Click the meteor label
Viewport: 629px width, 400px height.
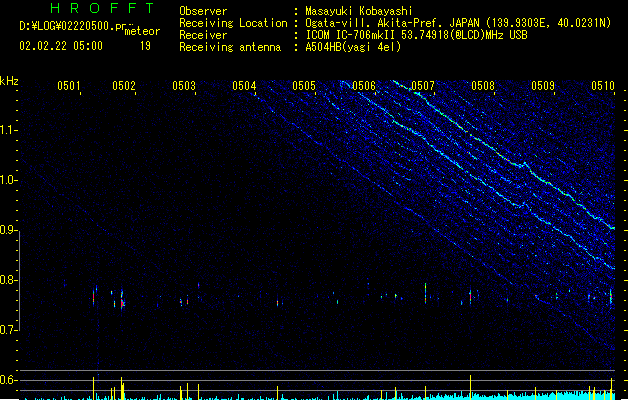[142, 31]
